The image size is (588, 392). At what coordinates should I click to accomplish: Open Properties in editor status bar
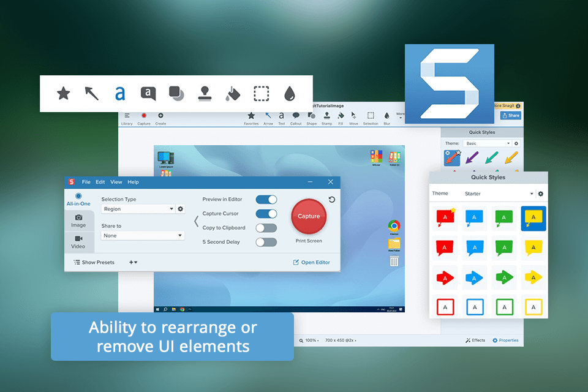pos(505,340)
